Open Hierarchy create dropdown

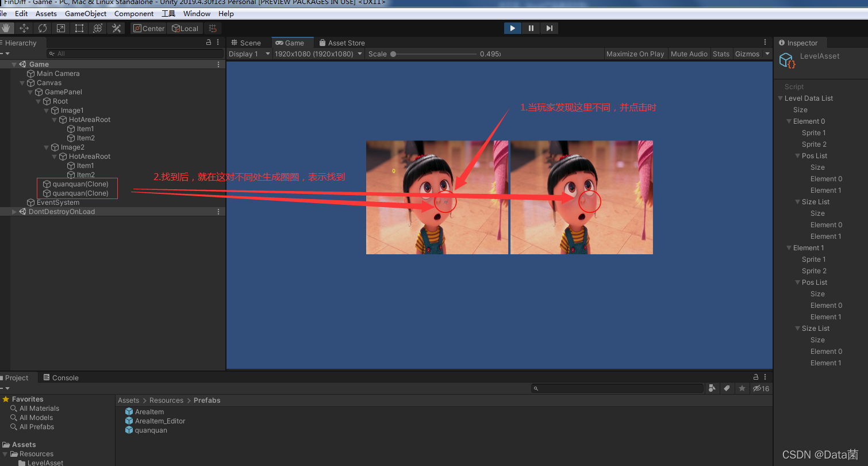[x=5, y=54]
